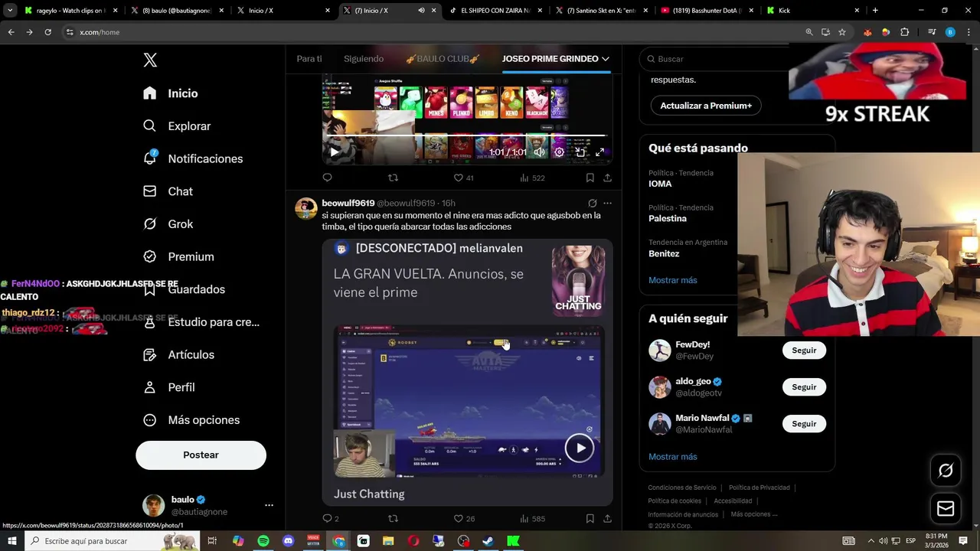Show more trends under Qué está pasando
Image resolution: width=980 pixels, height=551 pixels.
pos(672,280)
